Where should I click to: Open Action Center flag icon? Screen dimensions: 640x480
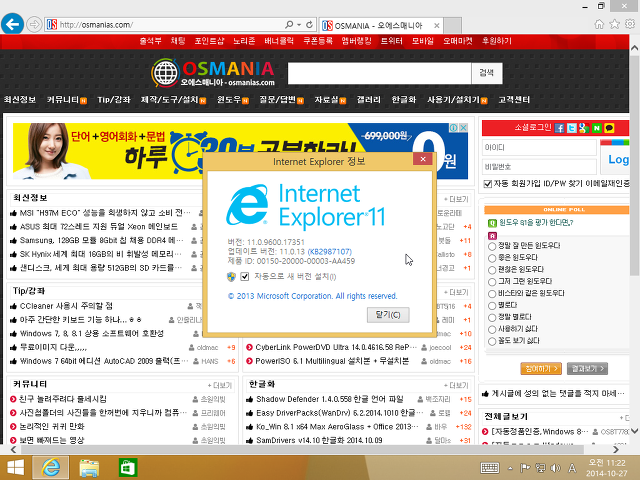tap(525, 468)
